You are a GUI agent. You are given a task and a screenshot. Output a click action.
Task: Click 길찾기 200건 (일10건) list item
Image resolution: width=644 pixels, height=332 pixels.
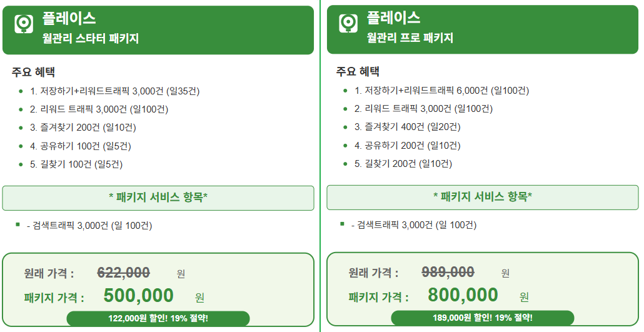click(x=403, y=164)
